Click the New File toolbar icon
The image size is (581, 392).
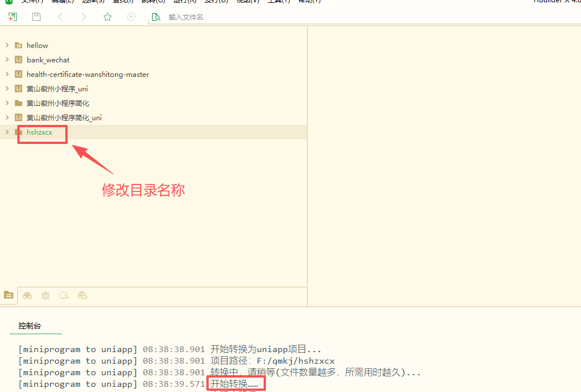tap(12, 17)
